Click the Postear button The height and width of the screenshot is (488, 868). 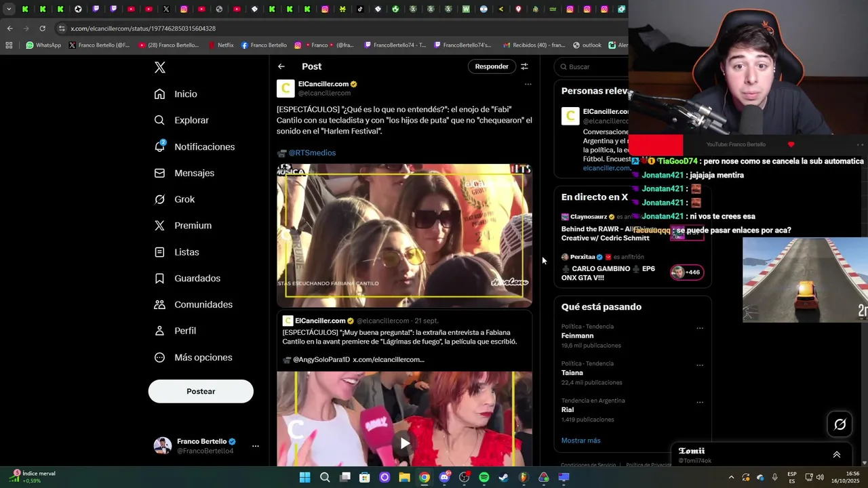tap(201, 391)
